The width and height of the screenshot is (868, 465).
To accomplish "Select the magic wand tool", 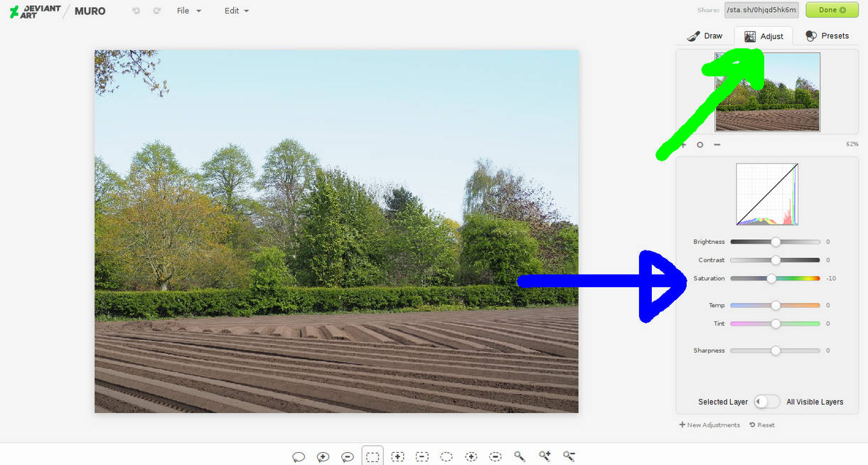I will (520, 456).
